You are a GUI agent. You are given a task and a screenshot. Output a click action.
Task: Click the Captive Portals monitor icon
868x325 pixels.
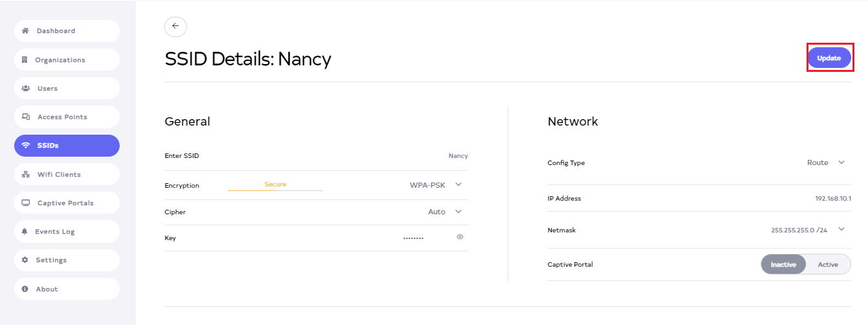tap(26, 203)
